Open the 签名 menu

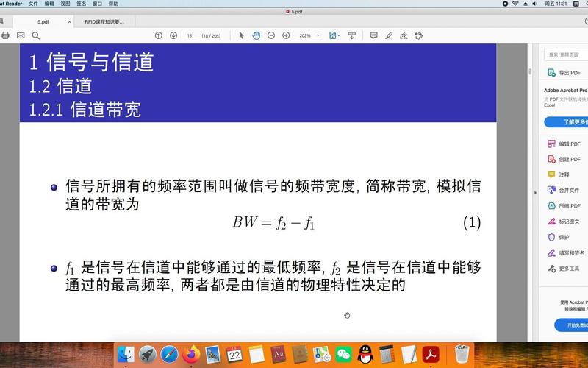pos(82,4)
